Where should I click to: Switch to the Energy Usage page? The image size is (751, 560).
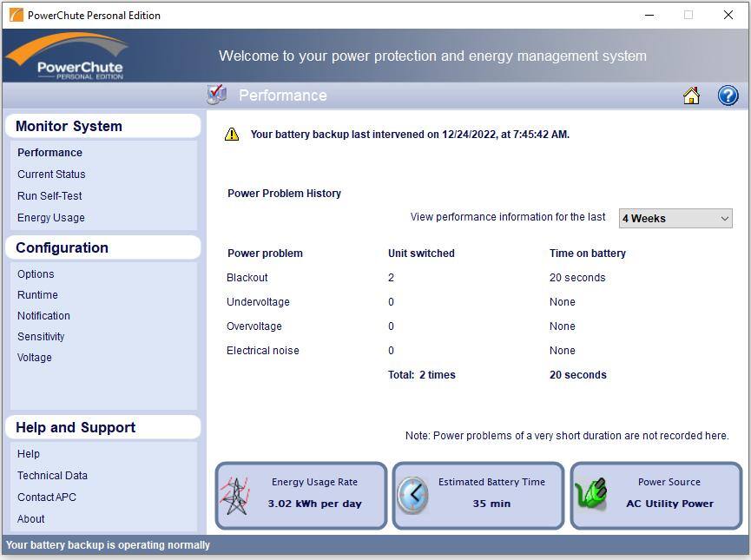pos(50,217)
